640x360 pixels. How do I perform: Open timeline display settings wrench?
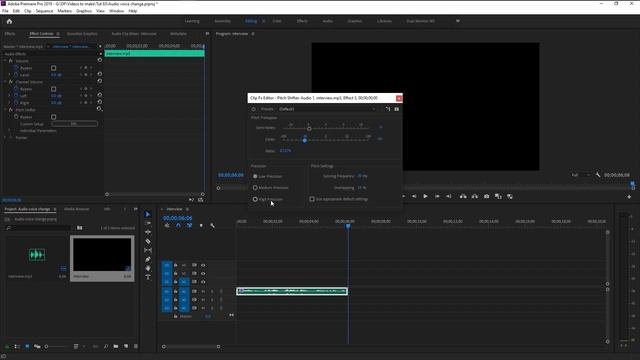coord(212,225)
